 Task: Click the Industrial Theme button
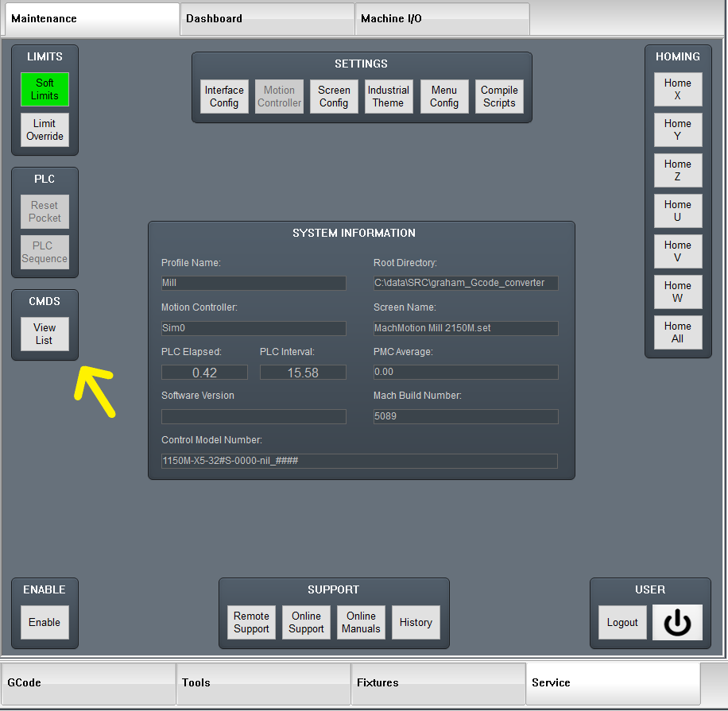pos(389,97)
